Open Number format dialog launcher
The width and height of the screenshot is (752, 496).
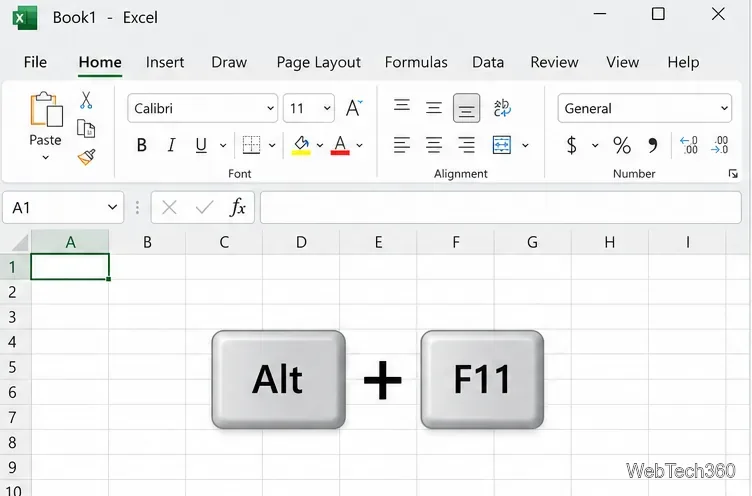[x=733, y=174]
